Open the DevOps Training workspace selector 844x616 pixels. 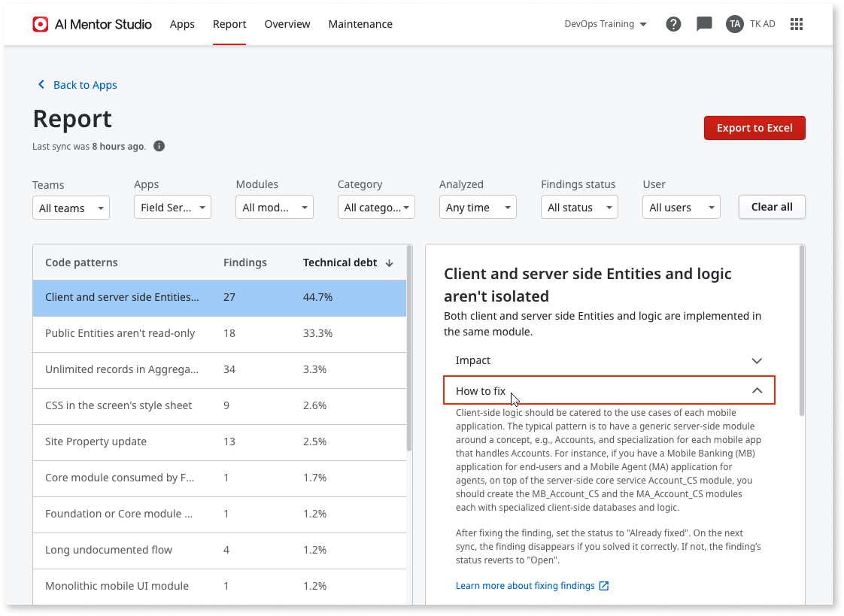point(606,23)
